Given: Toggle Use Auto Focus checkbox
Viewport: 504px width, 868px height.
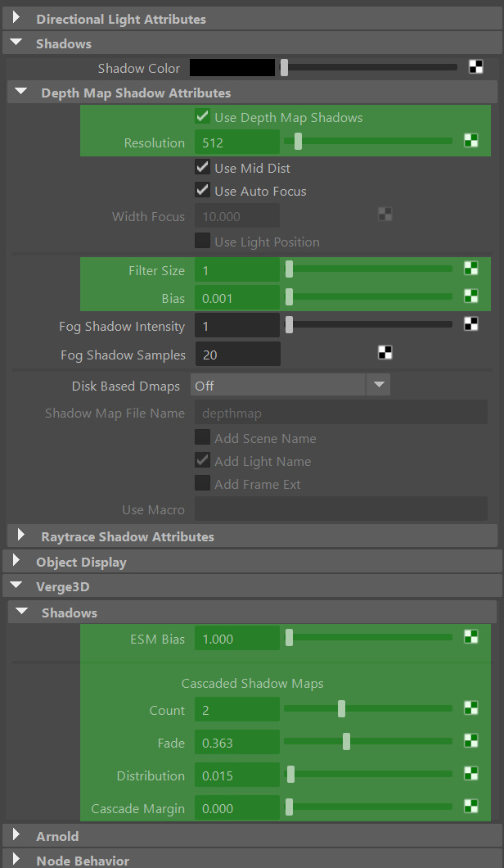Looking at the screenshot, I should pos(202,191).
